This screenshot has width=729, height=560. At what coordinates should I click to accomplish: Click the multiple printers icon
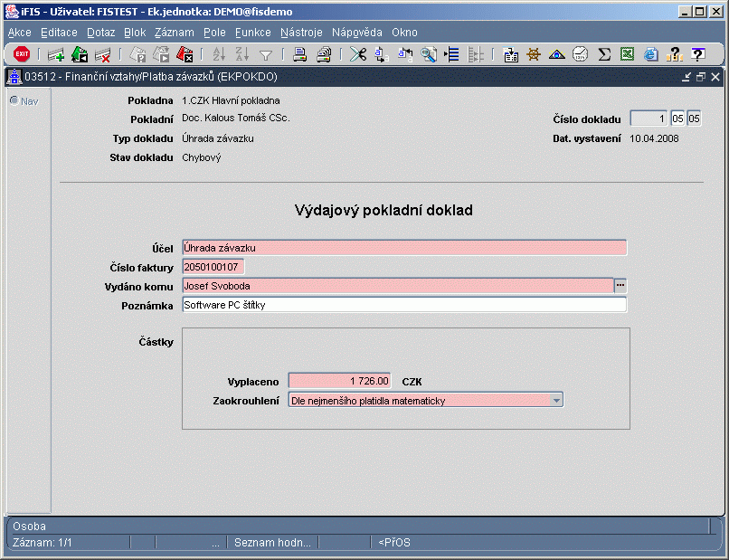tap(324, 54)
